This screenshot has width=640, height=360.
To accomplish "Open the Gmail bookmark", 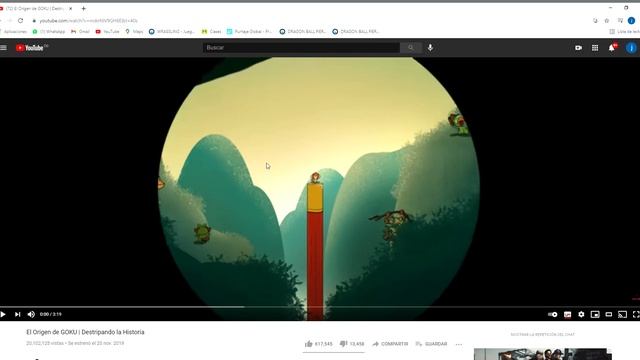I will point(80,31).
